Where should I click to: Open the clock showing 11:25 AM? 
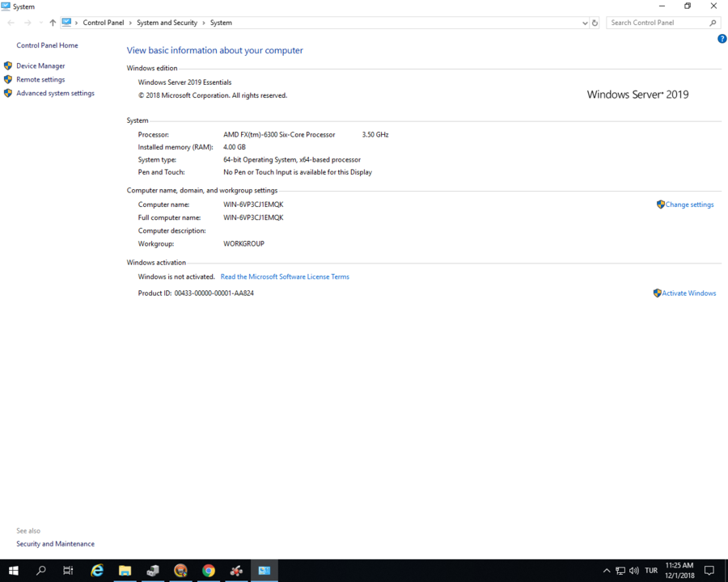[x=679, y=571]
